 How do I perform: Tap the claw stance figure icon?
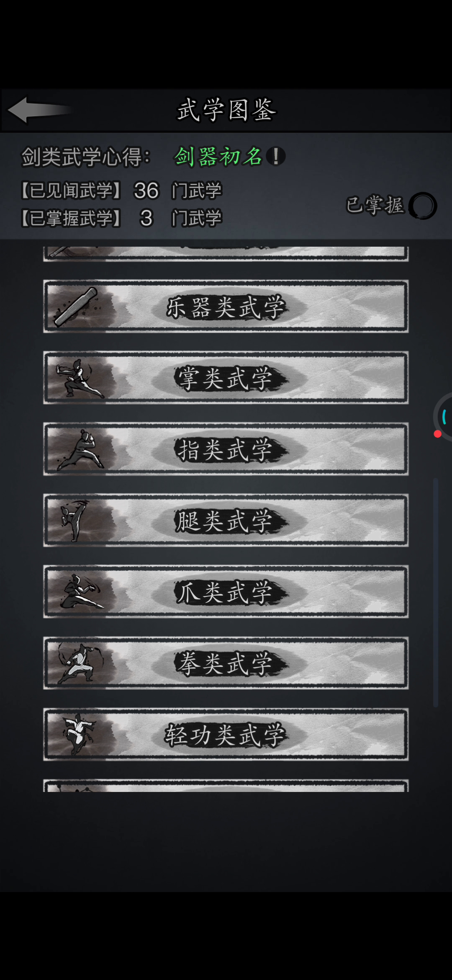[80, 592]
